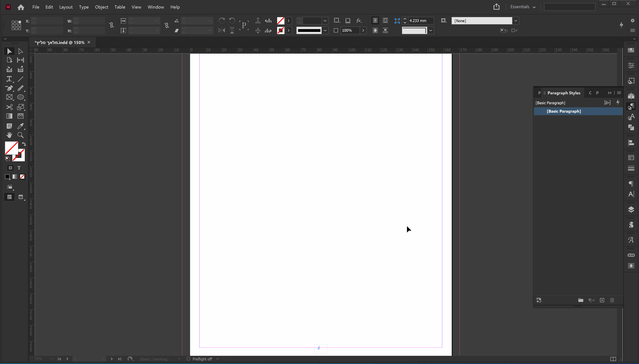Open the Preflight options dropdown

pyautogui.click(x=217, y=359)
